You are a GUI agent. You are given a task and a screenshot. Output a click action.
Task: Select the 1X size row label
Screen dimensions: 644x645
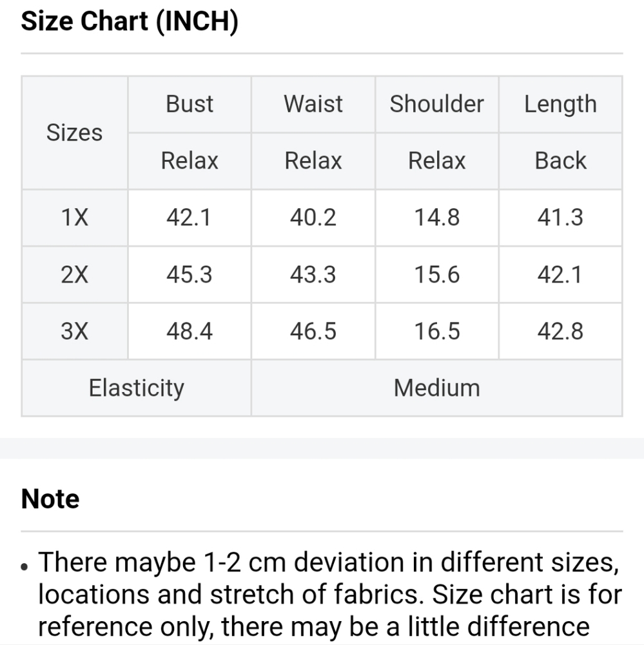click(x=74, y=217)
